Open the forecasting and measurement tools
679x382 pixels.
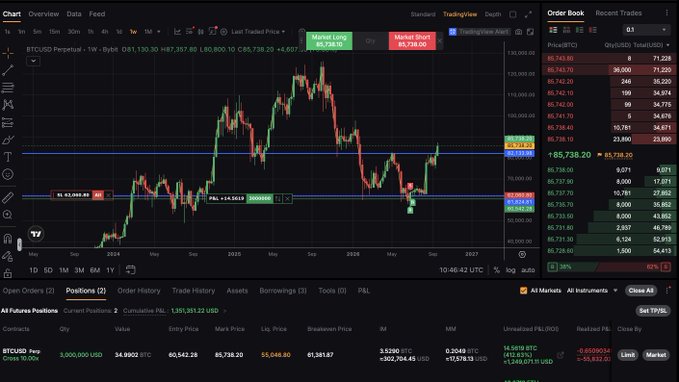pyautogui.click(x=8, y=123)
